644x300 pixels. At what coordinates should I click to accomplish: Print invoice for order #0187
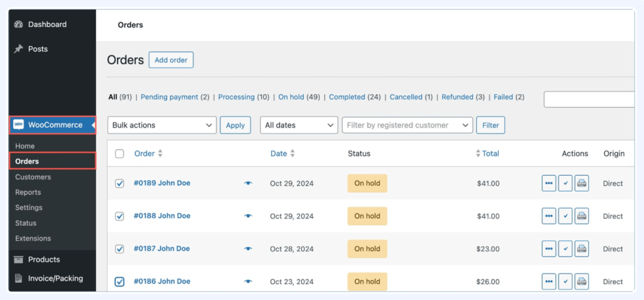click(x=582, y=249)
